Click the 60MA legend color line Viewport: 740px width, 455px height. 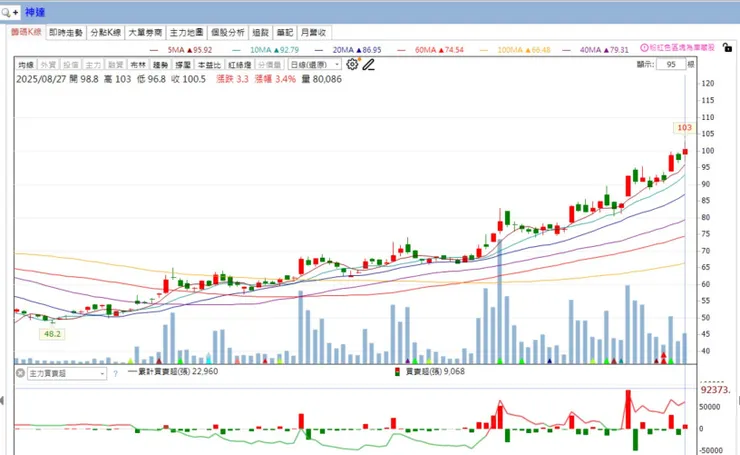click(402, 50)
